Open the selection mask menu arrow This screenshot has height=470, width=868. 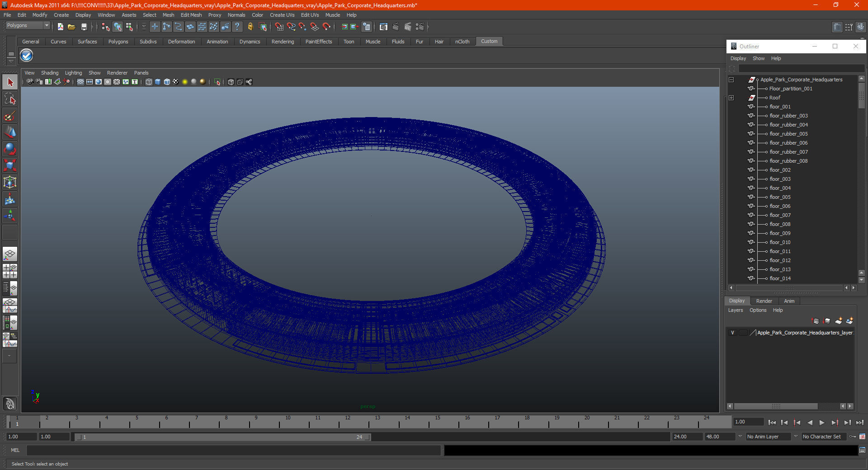144,27
